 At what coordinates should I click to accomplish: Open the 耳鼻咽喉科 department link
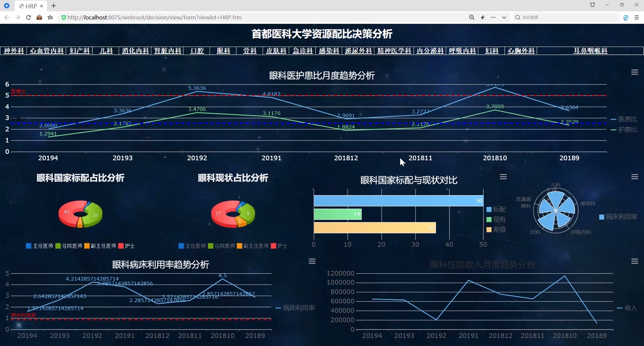pos(590,51)
